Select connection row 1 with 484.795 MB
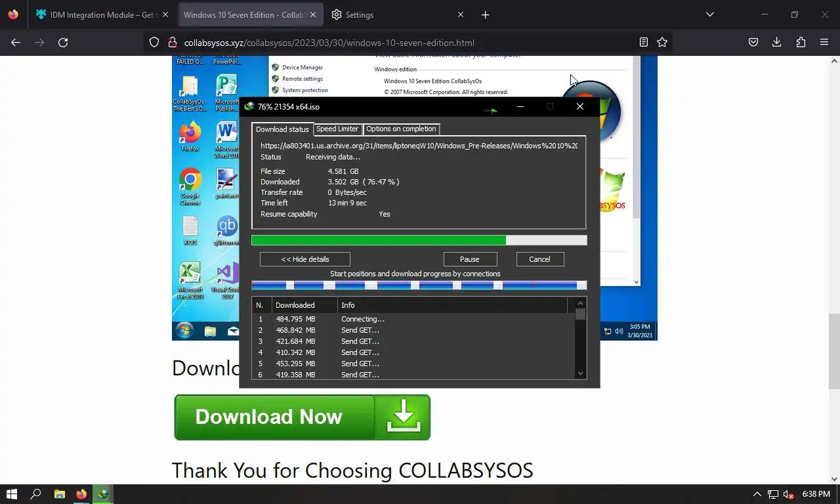The width and height of the screenshot is (840, 504). [413, 319]
